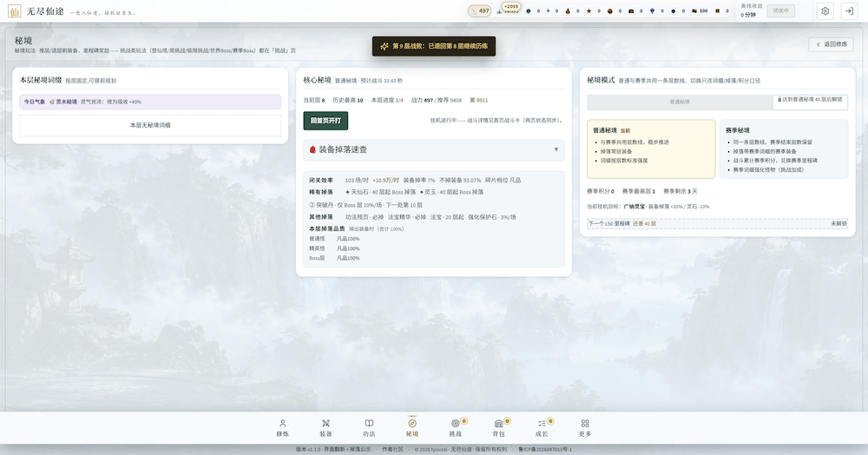This screenshot has width=868, height=455.
Task: Click the resource icon showing 100
Action: pyautogui.click(x=694, y=11)
